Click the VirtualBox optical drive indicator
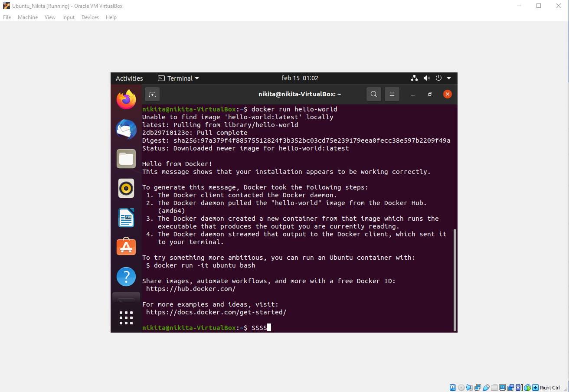569x392 pixels. point(461,387)
